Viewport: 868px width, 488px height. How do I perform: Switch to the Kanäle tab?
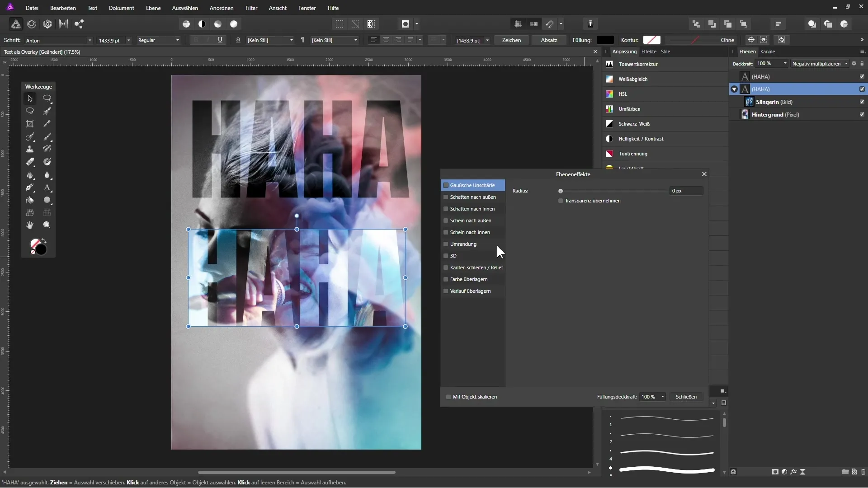[x=768, y=52]
